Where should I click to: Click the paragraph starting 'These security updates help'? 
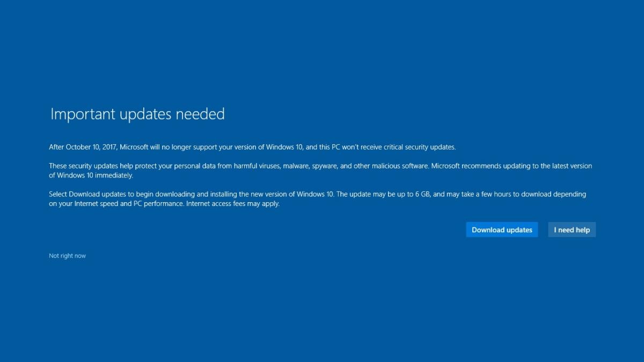(320, 171)
